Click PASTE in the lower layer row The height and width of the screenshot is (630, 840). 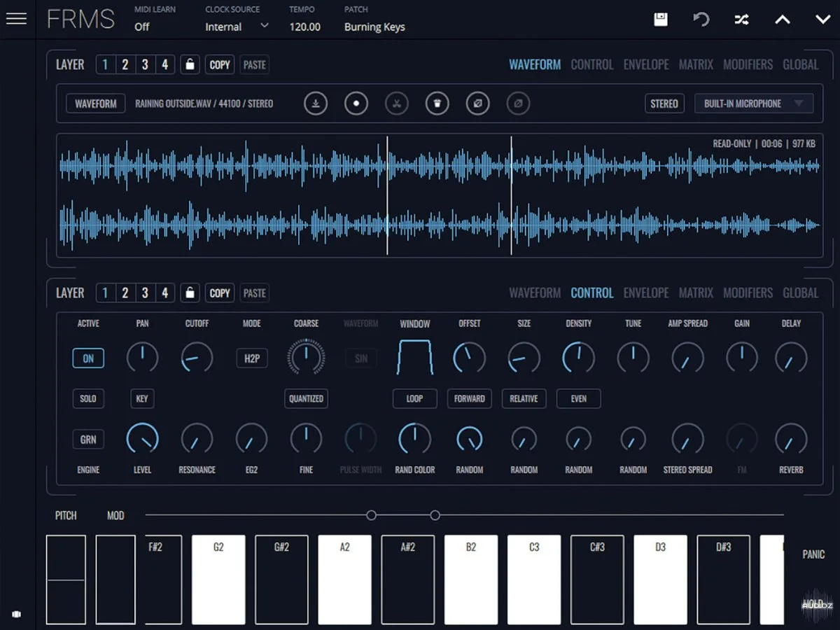click(254, 293)
